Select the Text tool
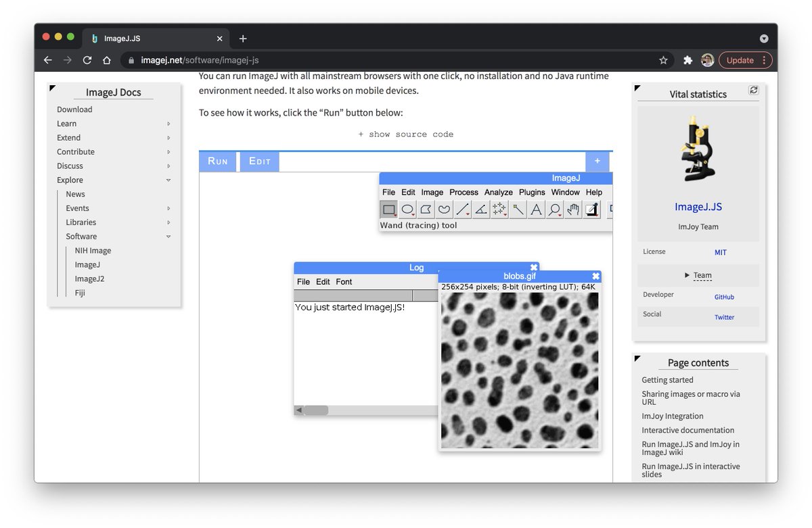 [x=537, y=210]
